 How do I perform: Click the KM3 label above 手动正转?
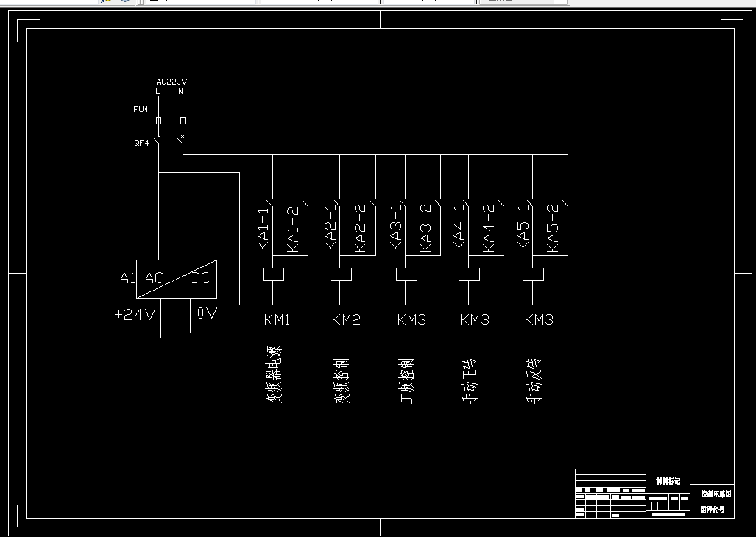(474, 320)
